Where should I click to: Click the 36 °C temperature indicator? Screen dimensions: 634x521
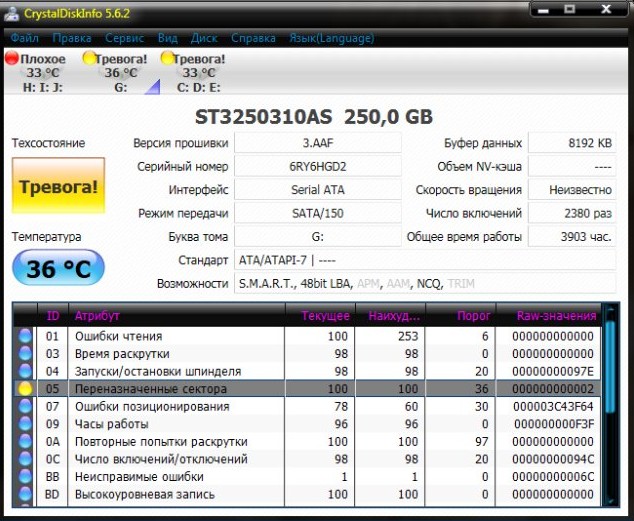58,268
